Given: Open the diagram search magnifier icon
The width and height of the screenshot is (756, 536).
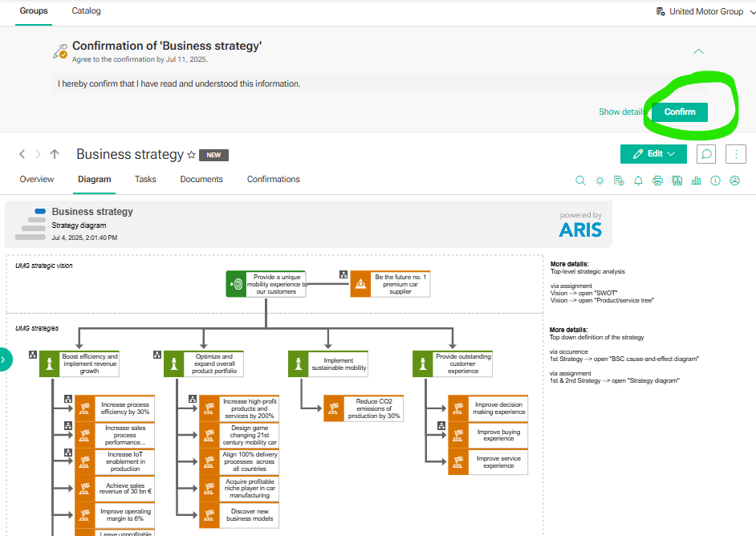Looking at the screenshot, I should [x=580, y=181].
